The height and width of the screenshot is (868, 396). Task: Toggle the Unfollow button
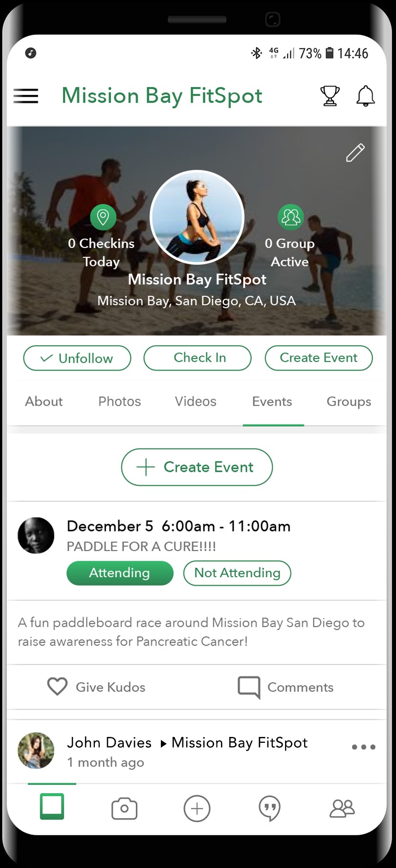tap(77, 358)
